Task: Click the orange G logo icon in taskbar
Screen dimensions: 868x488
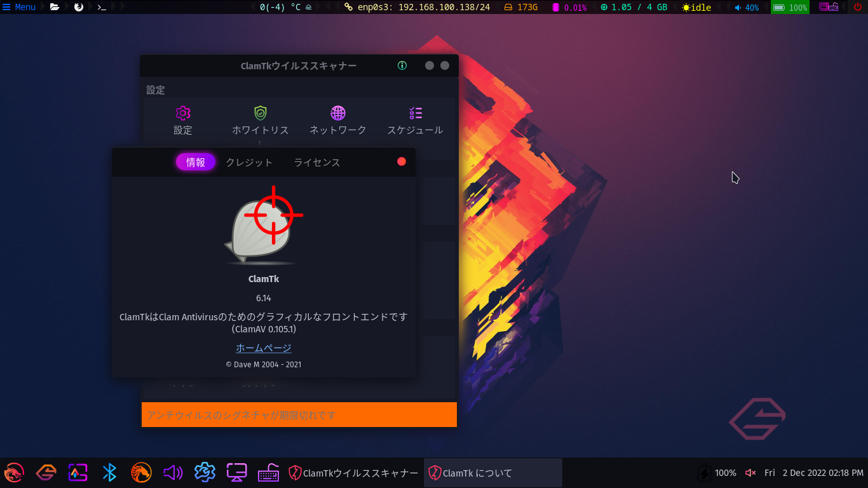Action: [x=46, y=473]
